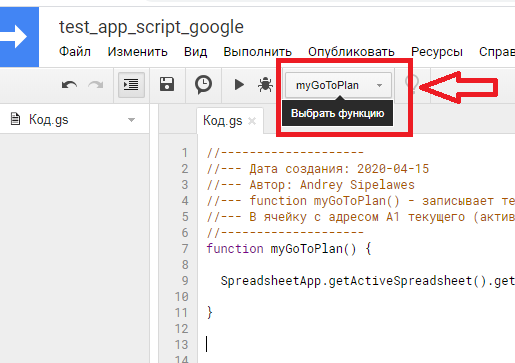Viewport: 515px width, 363px height.
Task: Open the myGoToPlan function dropdown
Action: (338, 85)
